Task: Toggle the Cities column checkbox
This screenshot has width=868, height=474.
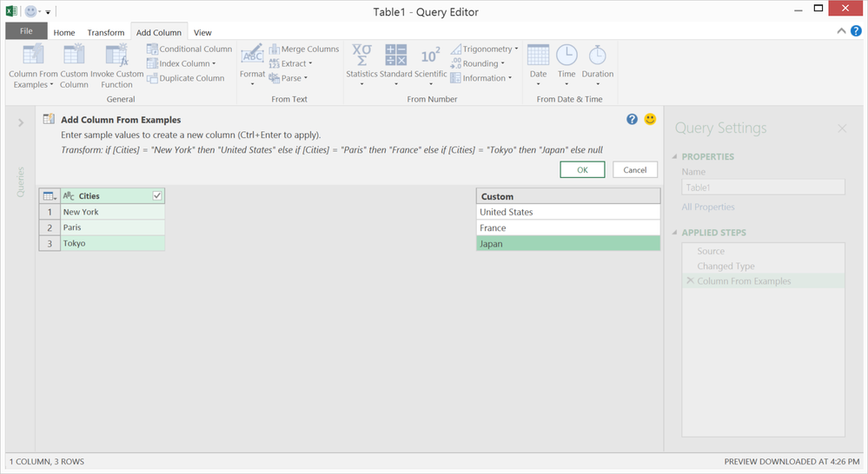Action: (x=157, y=196)
